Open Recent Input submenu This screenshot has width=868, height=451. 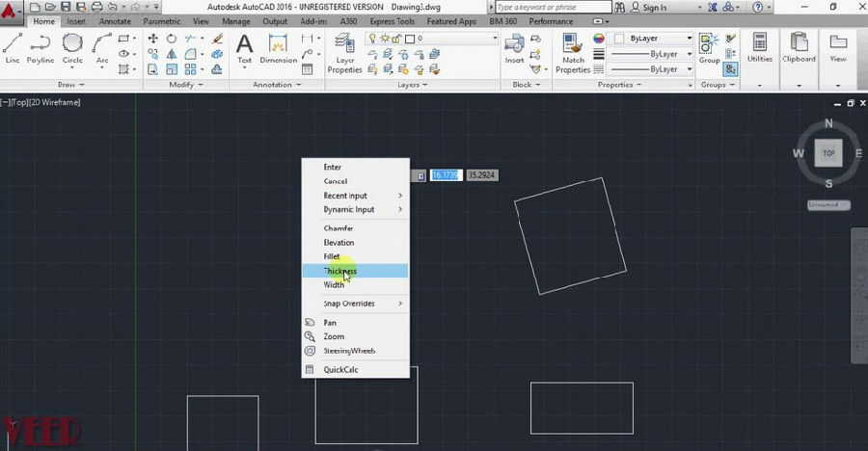coord(355,196)
